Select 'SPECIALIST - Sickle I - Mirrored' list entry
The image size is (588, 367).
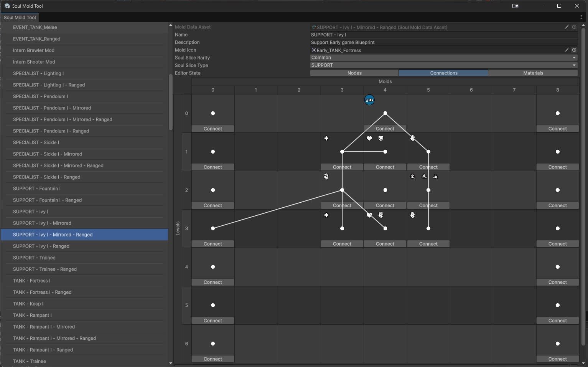click(x=84, y=154)
